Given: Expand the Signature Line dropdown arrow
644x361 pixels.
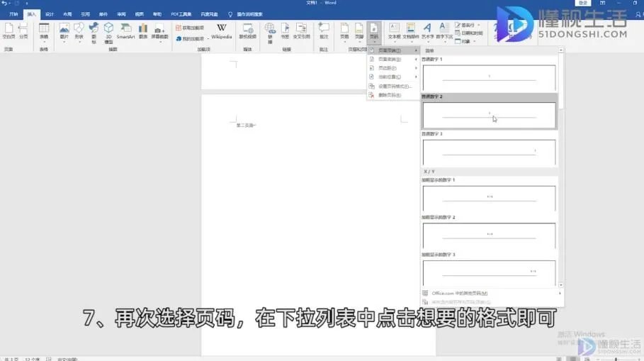Looking at the screenshot, I should (478, 25).
